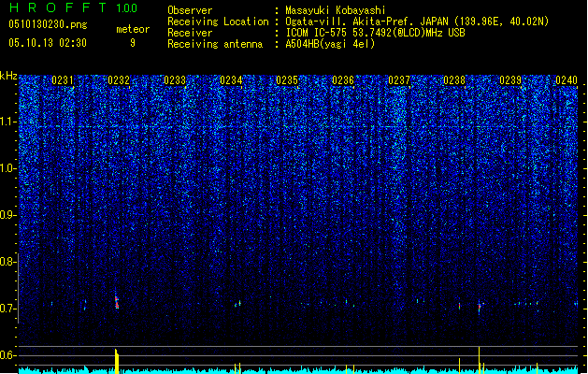Viewport: 588px width, 374px height.
Task: Click the date stamp 05.10.13 02:30
Action: point(48,43)
